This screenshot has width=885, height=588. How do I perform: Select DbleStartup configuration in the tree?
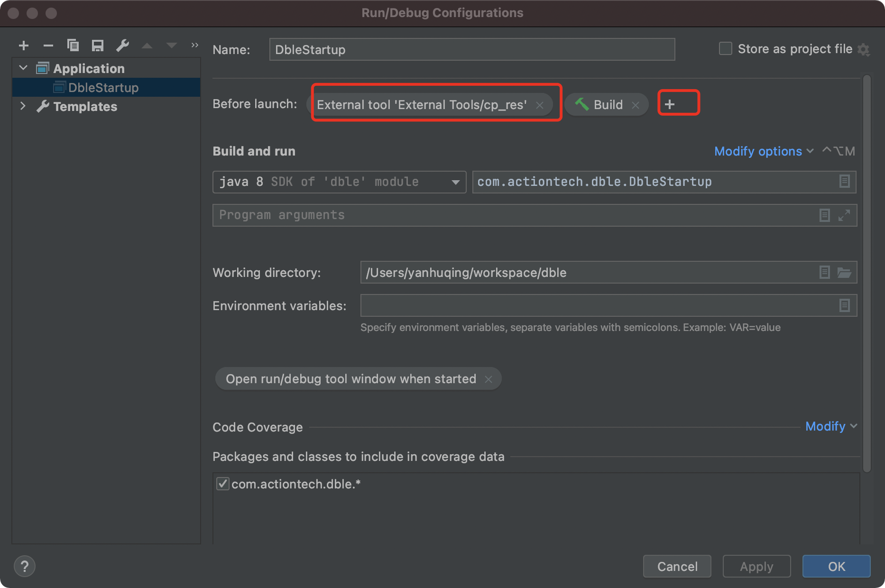(103, 88)
